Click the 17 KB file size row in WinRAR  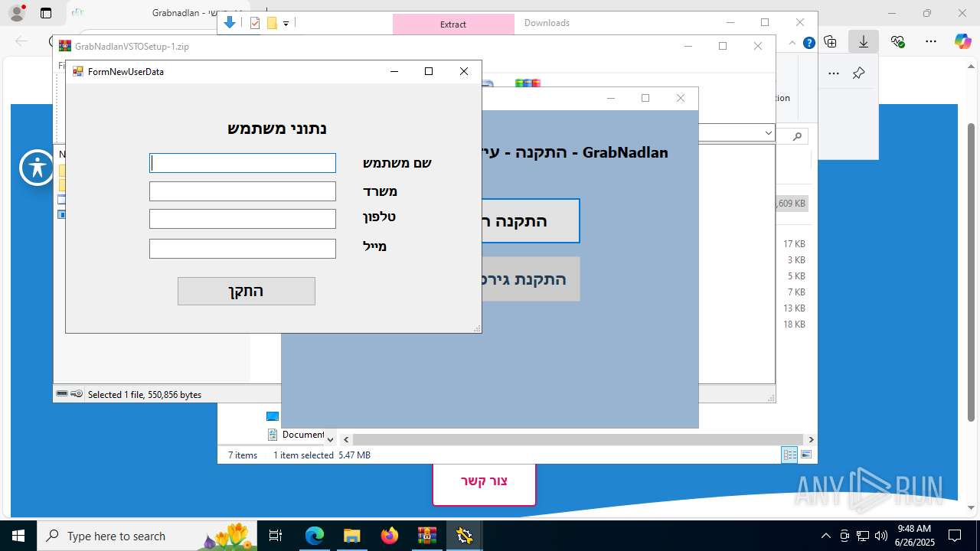pos(794,244)
